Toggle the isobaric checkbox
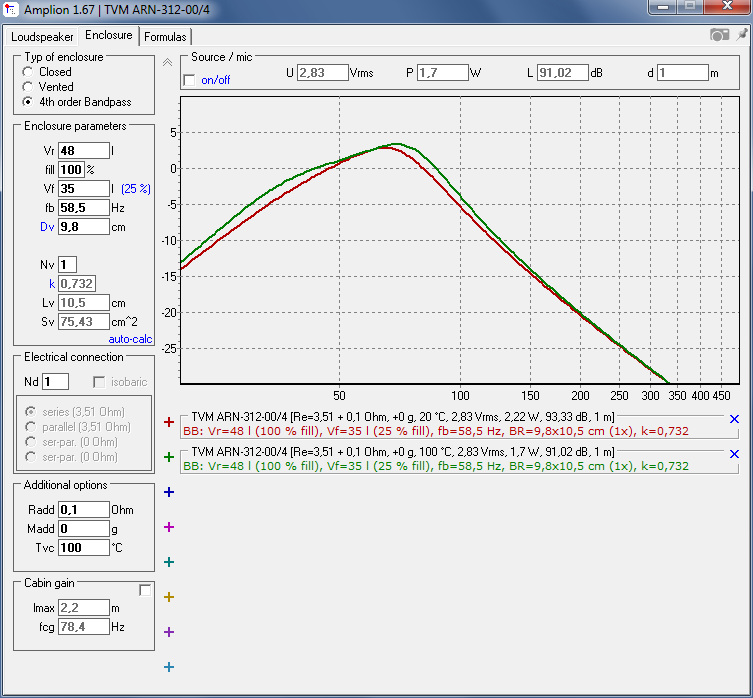The height and width of the screenshot is (698, 753). pyautogui.click(x=99, y=382)
